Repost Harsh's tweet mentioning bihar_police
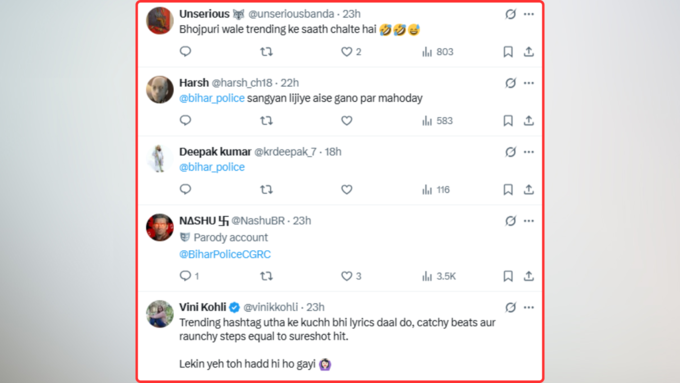The width and height of the screenshot is (680, 383). pyautogui.click(x=266, y=121)
